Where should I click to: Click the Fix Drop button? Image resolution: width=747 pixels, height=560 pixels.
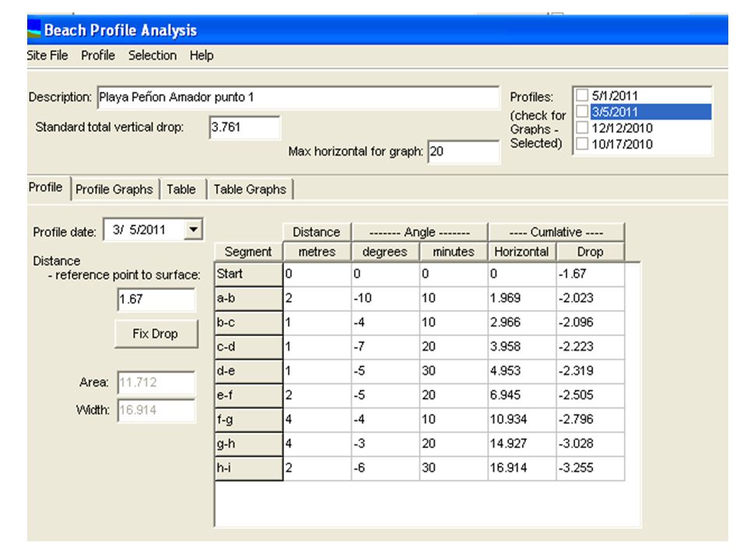(x=156, y=334)
